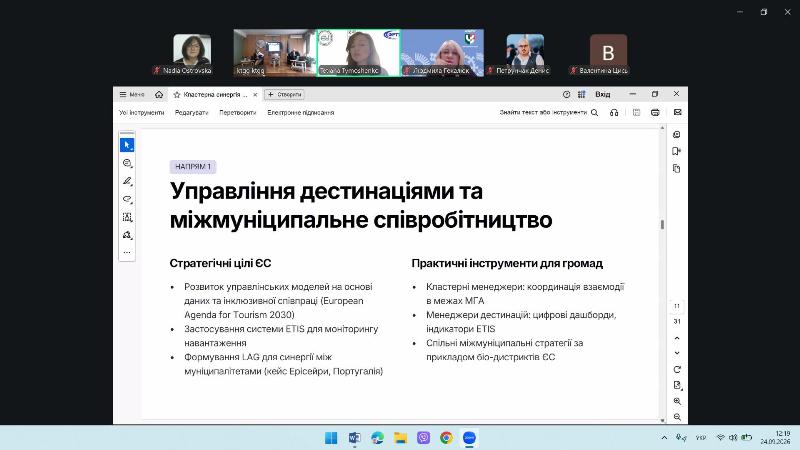Select Петрунчак Денис's video thumbnail
The image size is (800, 450).
pos(525,54)
